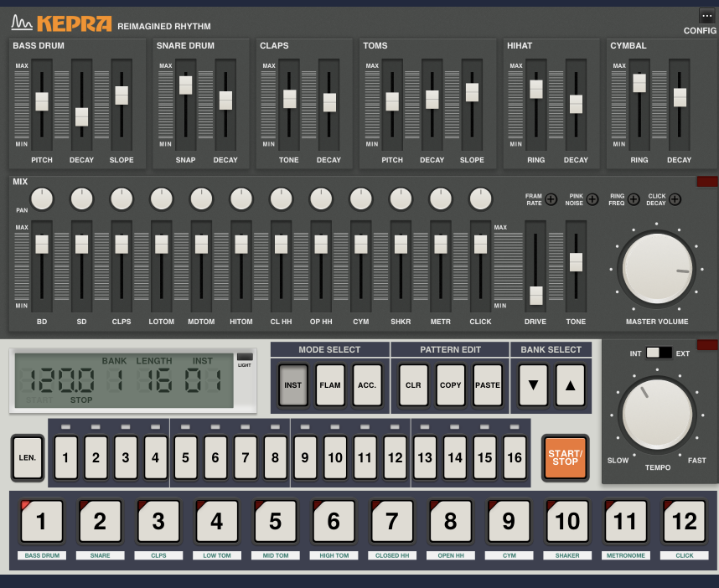Screen dimensions: 719x588
Task: Toggle the ACC. mode button
Action: 367,385
